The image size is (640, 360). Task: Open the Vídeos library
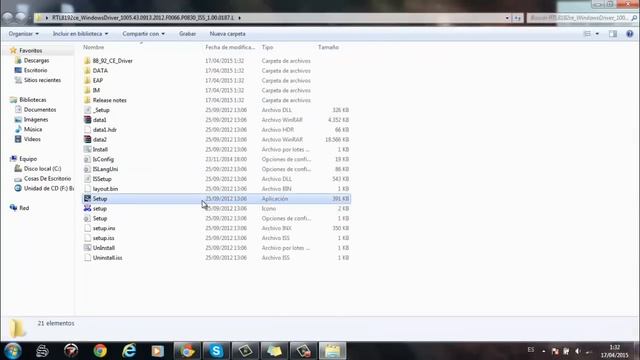coord(32,139)
